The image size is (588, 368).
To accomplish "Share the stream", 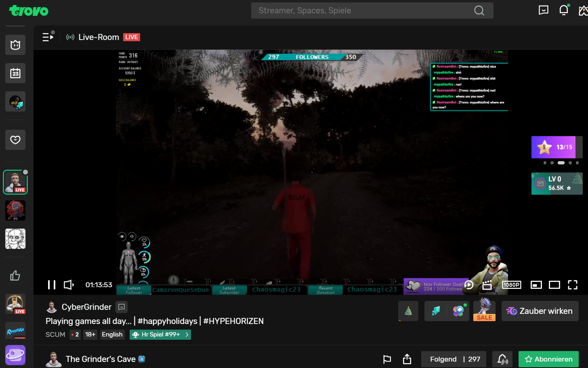I will (407, 359).
